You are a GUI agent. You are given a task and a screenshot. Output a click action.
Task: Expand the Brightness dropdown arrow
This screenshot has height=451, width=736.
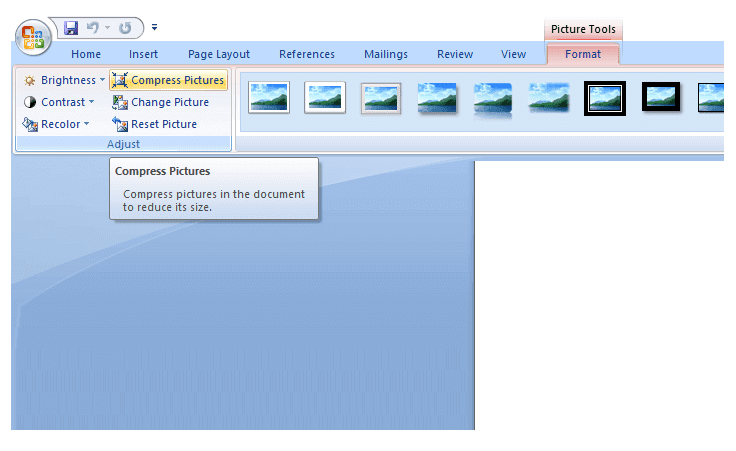pyautogui.click(x=102, y=80)
